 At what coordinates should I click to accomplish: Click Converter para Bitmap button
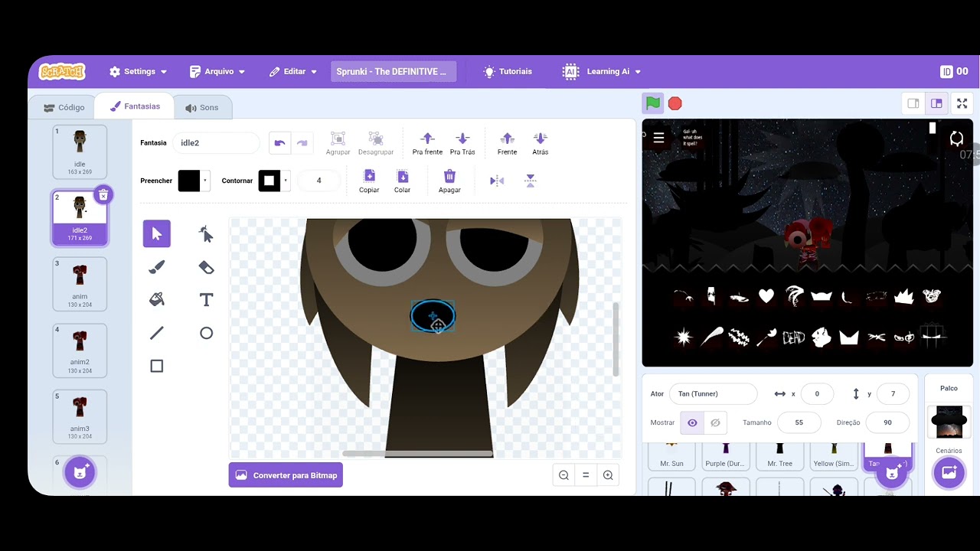286,475
